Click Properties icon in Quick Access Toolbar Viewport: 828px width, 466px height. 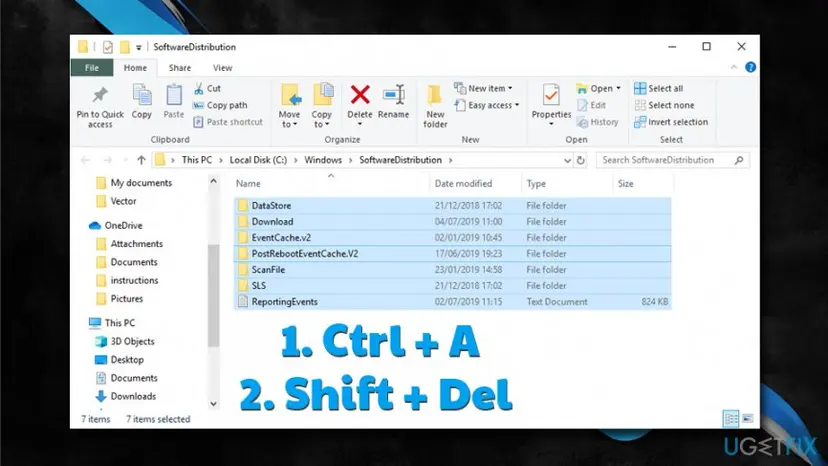108,47
